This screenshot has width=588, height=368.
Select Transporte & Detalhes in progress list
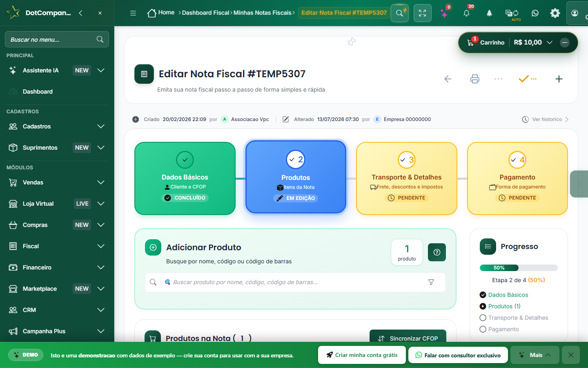point(514,318)
